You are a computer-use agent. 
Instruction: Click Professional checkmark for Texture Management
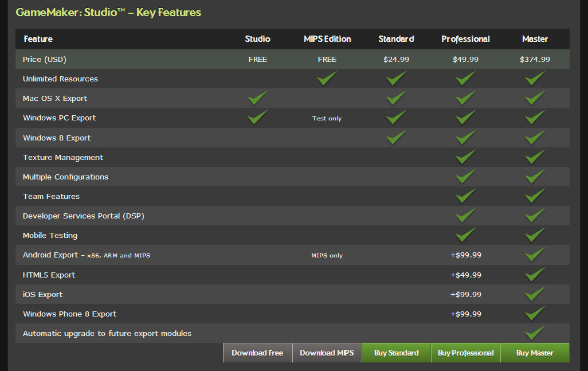[465, 157]
